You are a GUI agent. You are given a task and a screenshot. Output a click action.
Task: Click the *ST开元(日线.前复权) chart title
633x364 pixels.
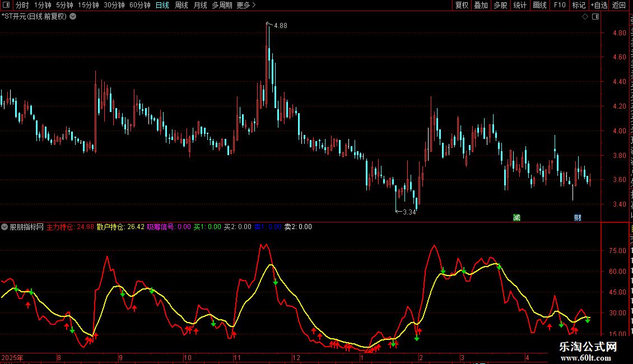34,17
